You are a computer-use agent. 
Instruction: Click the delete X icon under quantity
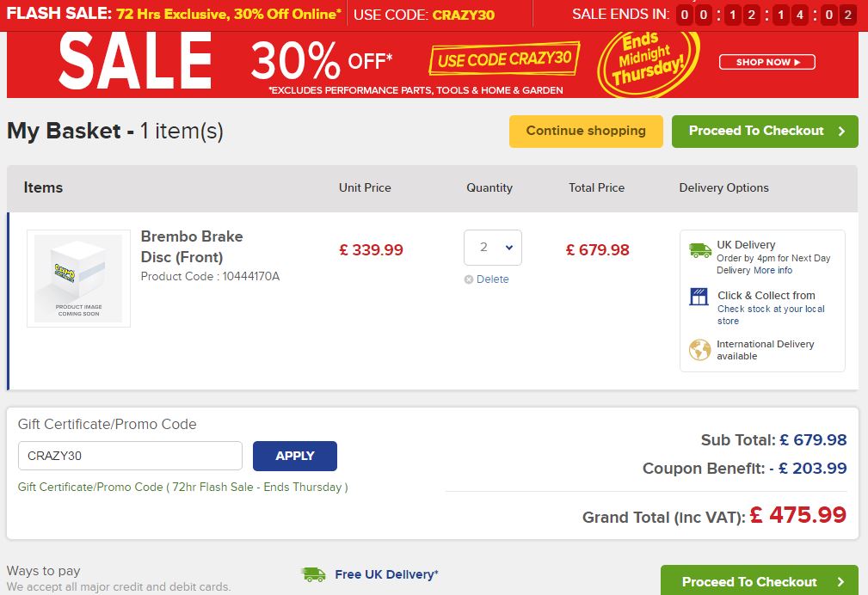pos(469,279)
